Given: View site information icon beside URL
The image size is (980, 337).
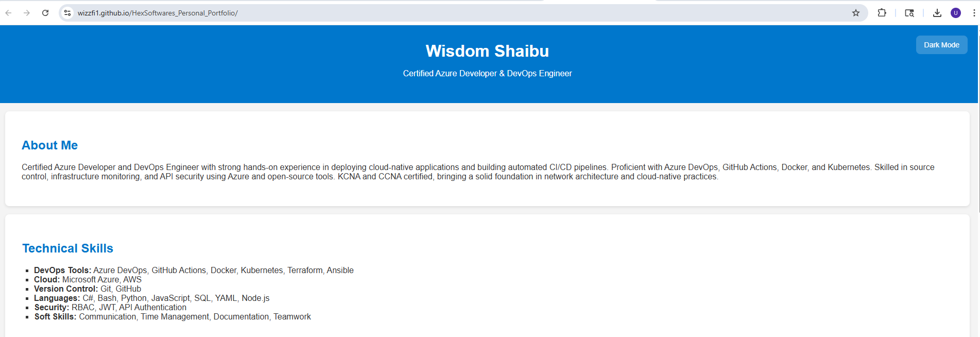Looking at the screenshot, I should (x=67, y=13).
